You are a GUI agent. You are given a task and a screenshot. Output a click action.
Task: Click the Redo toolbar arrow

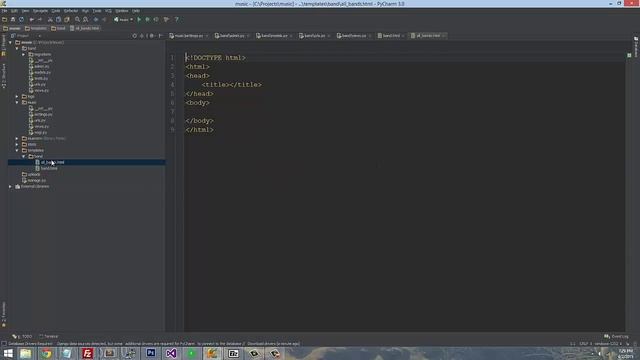(x=40, y=19)
